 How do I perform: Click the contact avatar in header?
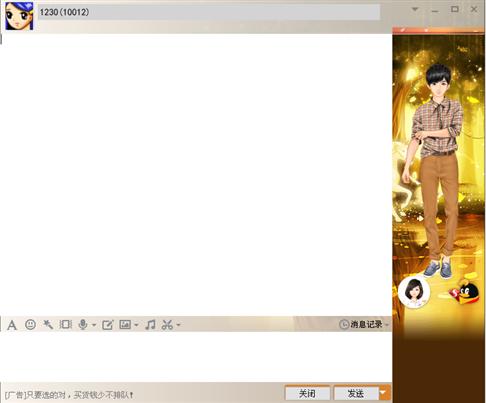tap(19, 16)
